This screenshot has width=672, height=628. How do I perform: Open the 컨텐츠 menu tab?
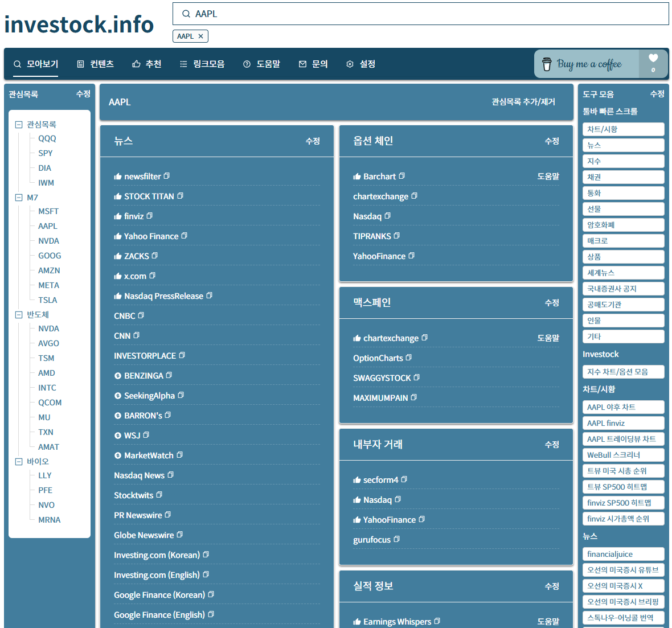(96, 64)
